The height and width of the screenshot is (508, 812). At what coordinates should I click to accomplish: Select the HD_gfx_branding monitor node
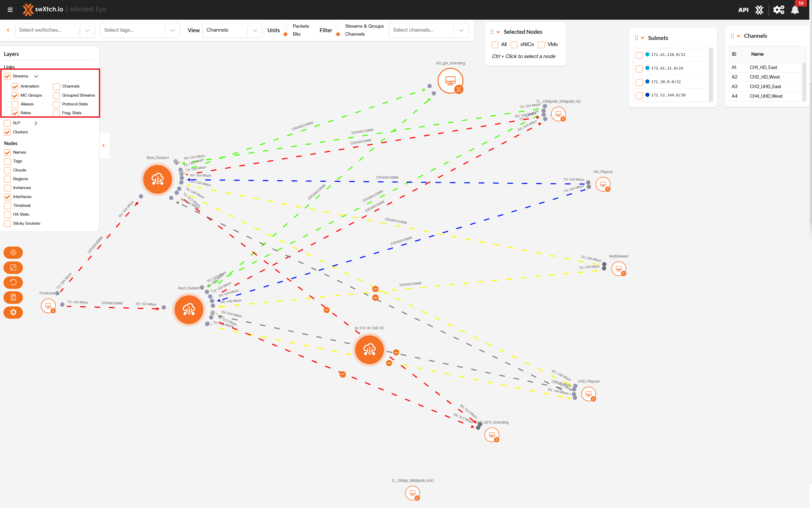[x=450, y=81]
